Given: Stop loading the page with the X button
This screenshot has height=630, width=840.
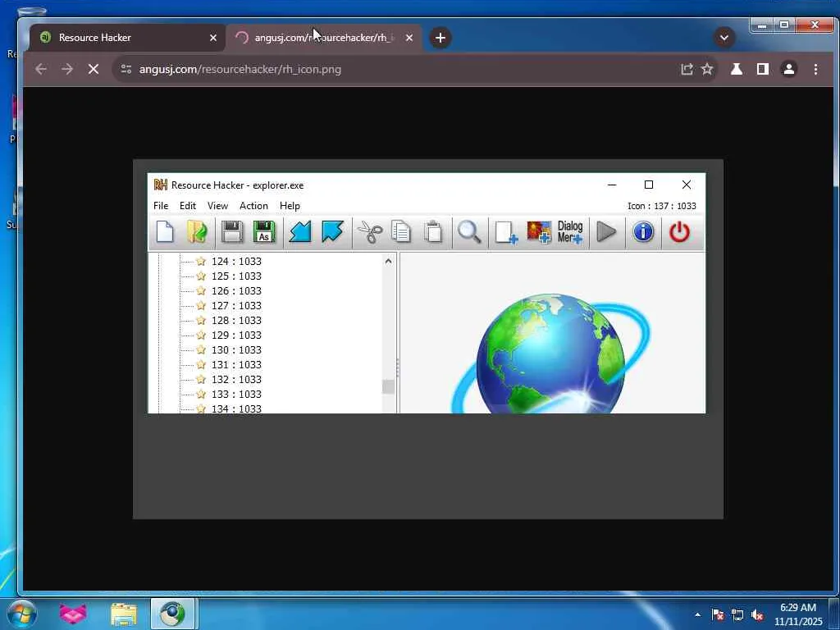Looking at the screenshot, I should pos(94,69).
